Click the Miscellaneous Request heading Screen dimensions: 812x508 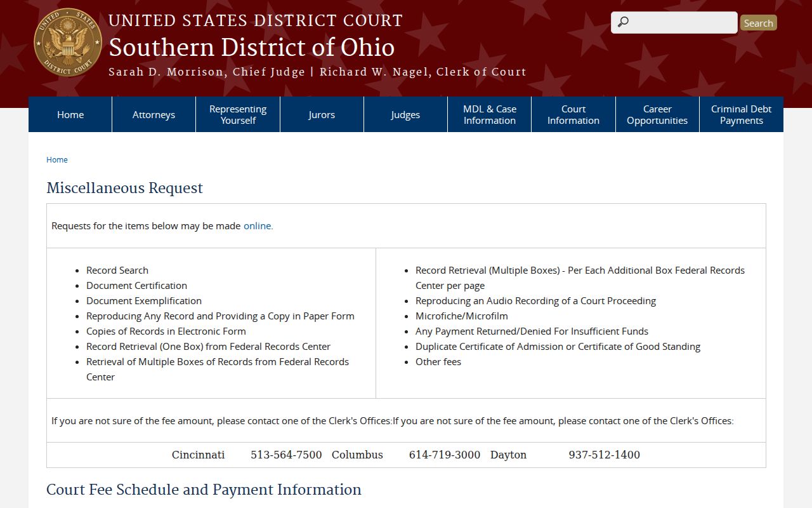[x=124, y=188]
